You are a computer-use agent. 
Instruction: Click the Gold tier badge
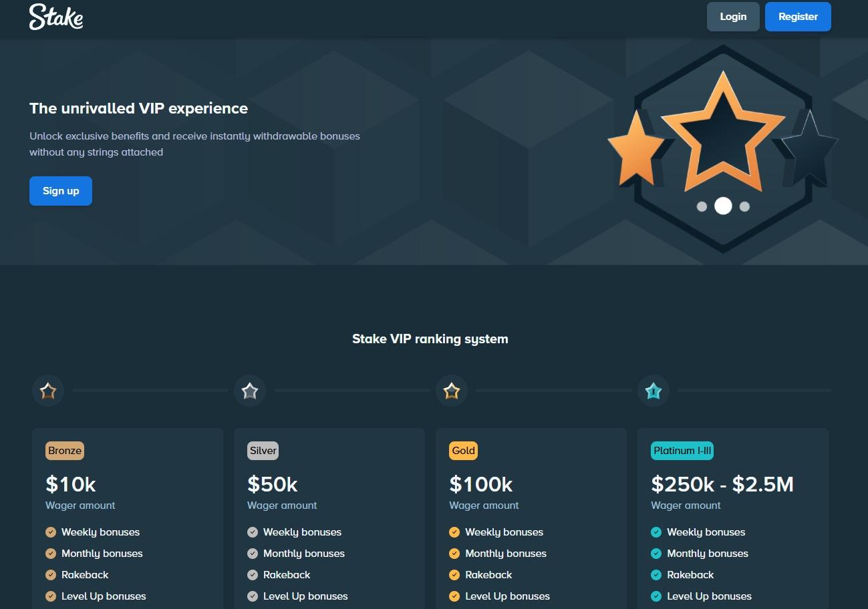point(463,451)
